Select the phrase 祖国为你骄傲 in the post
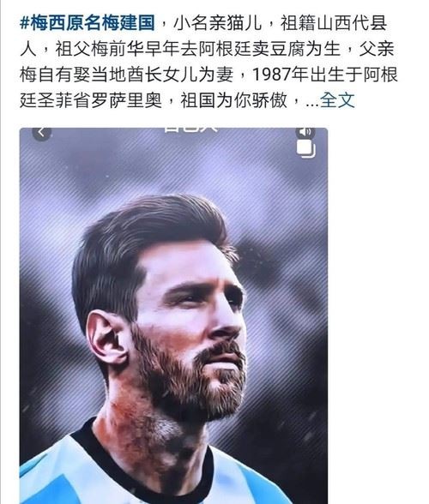 pos(233,100)
